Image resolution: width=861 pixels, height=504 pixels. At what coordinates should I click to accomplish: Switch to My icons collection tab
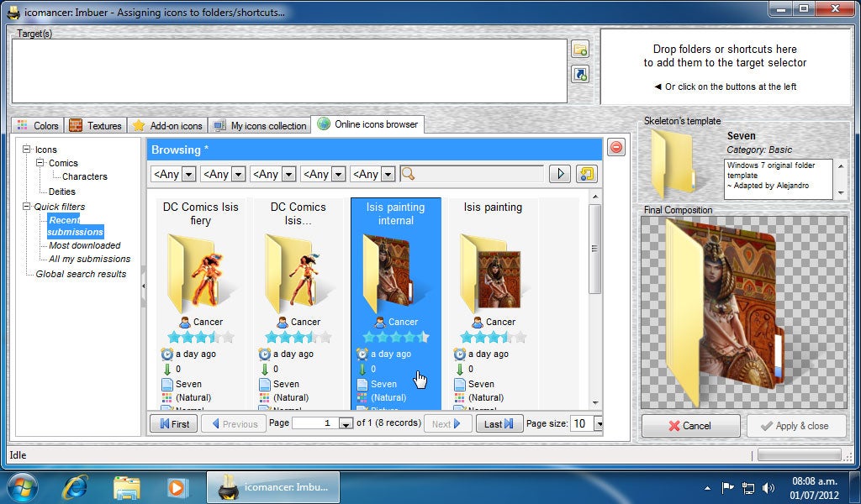[x=260, y=126]
